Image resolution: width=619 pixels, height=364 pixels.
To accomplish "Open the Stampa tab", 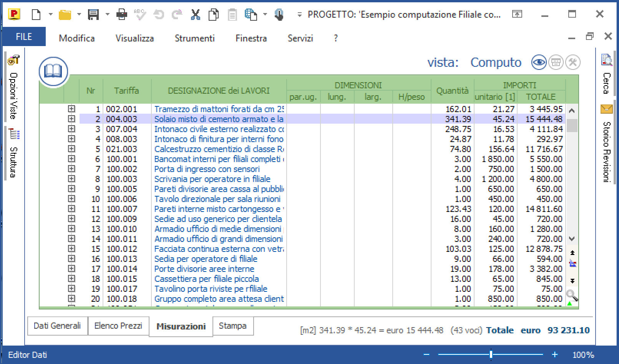I will (x=232, y=326).
